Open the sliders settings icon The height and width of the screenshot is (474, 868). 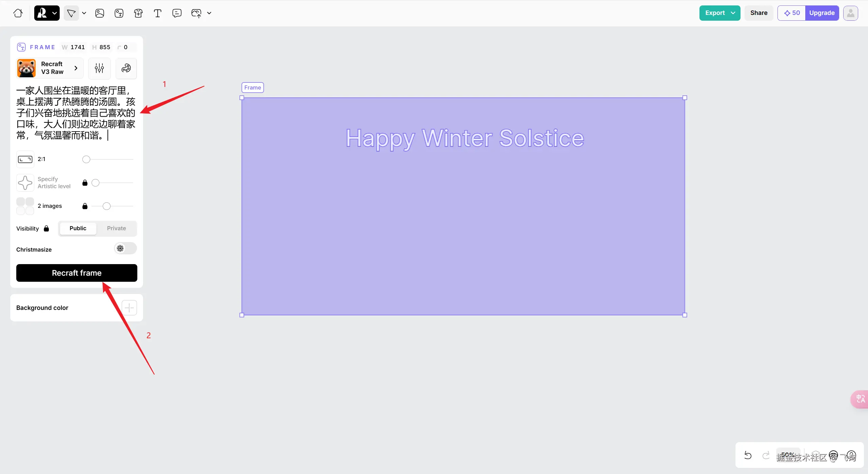[x=99, y=68]
